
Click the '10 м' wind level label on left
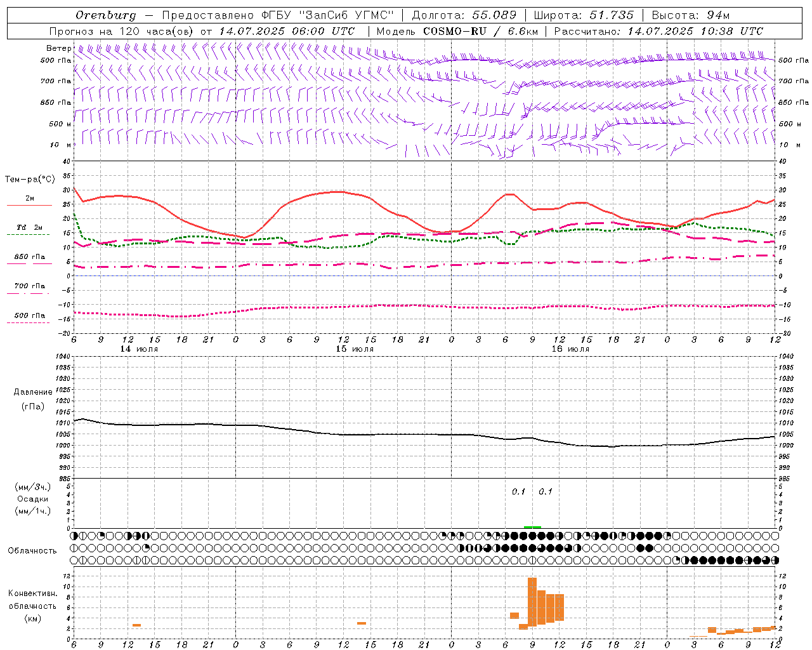60,145
